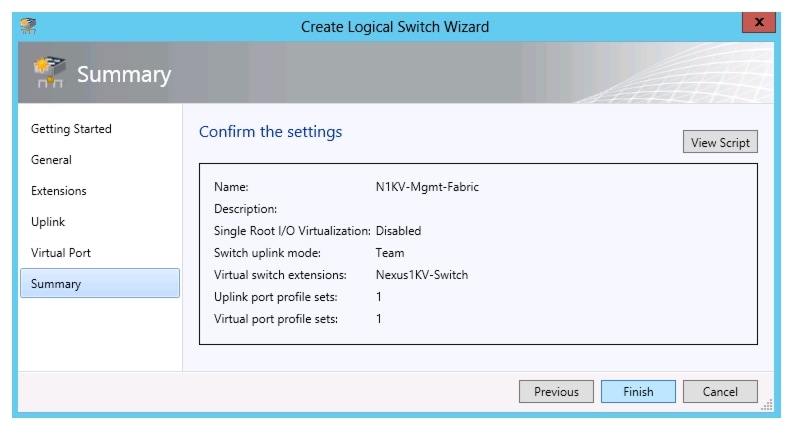Screen dimensions: 794x431
Task: Switch to the Uplink page
Action: (48, 222)
